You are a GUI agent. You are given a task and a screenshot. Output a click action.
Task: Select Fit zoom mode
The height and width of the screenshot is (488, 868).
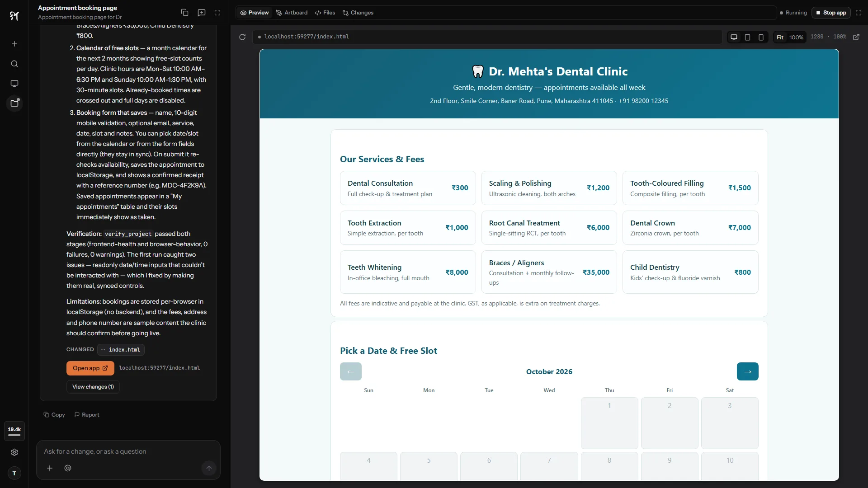click(780, 37)
